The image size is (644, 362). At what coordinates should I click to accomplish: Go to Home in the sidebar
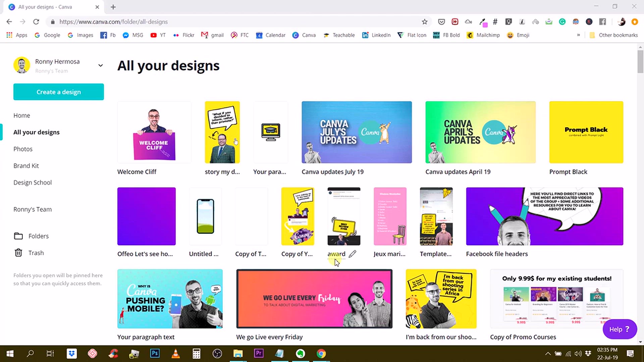pos(22,115)
